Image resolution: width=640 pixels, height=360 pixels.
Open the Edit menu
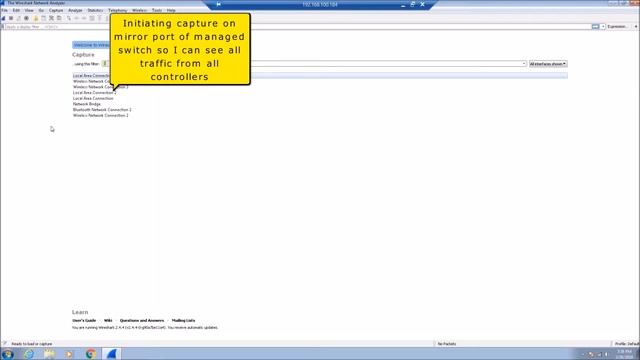coord(16,10)
